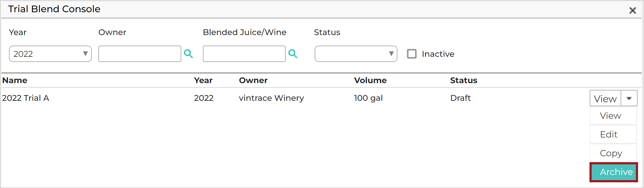Image resolution: width=644 pixels, height=188 pixels.
Task: Click into the Blended Juice/Wine text field
Action: (x=244, y=54)
